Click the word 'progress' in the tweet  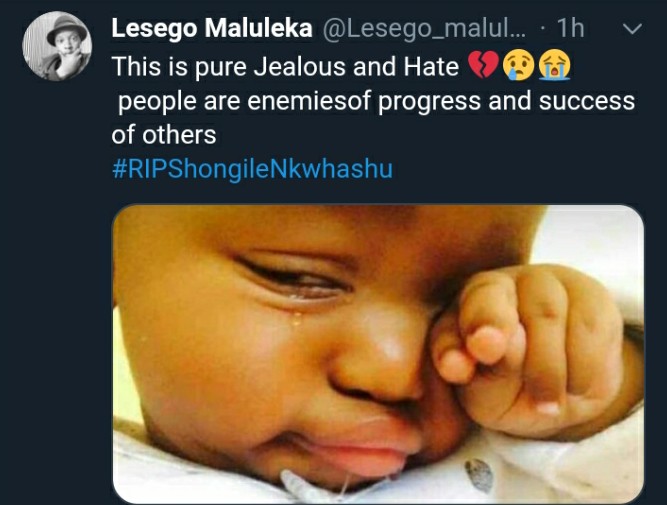[430, 103]
